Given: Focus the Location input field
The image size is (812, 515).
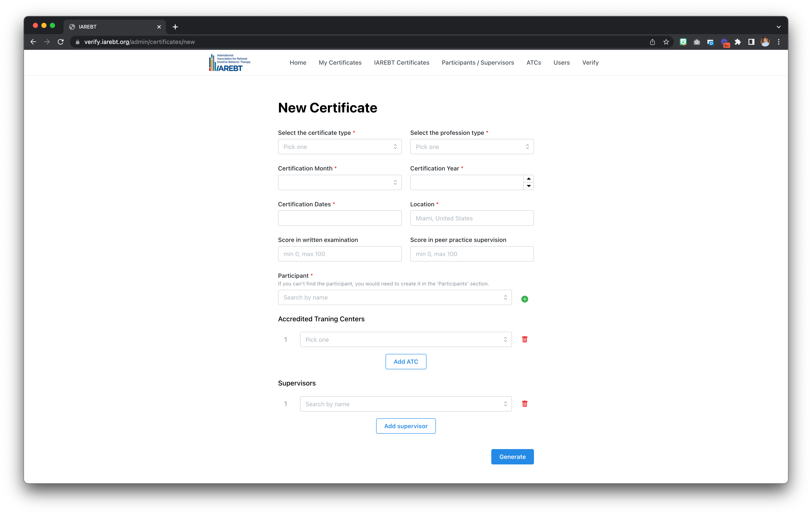Looking at the screenshot, I should tap(471, 218).
